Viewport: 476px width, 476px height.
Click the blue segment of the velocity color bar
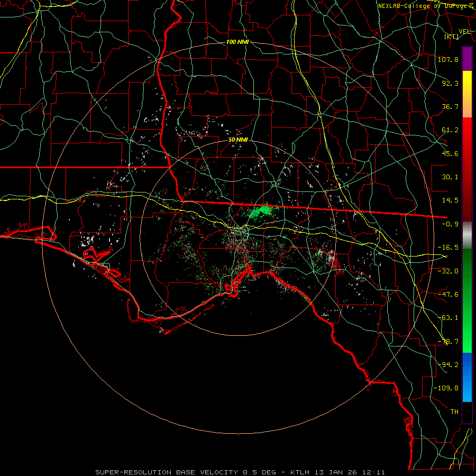pyautogui.click(x=467, y=377)
